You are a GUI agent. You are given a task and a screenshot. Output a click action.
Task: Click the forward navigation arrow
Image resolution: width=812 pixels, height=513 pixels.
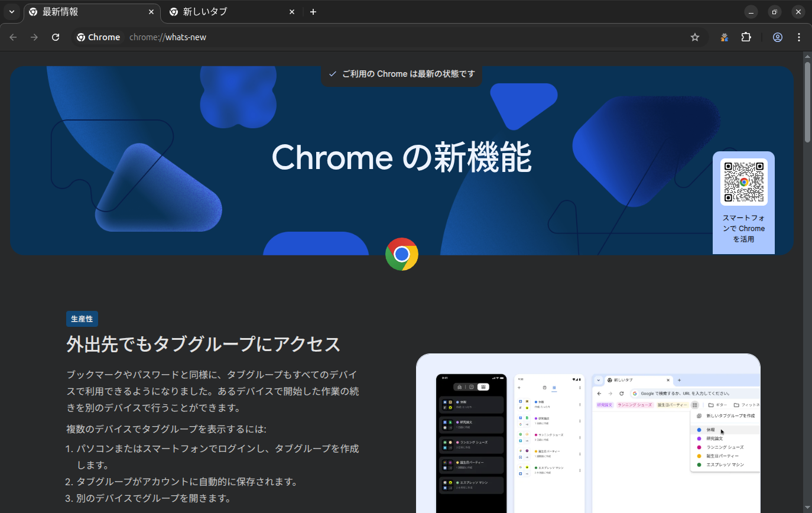tap(34, 37)
